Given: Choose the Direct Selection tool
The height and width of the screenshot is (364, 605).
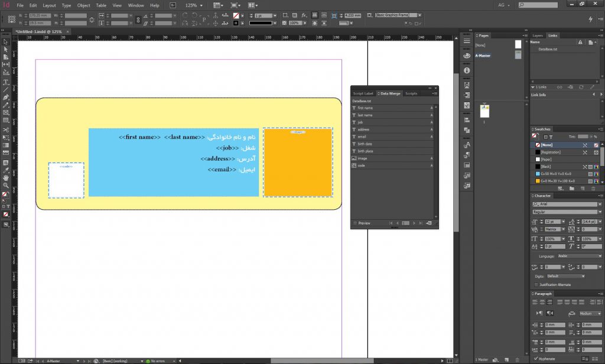Looking at the screenshot, I should coord(6,50).
